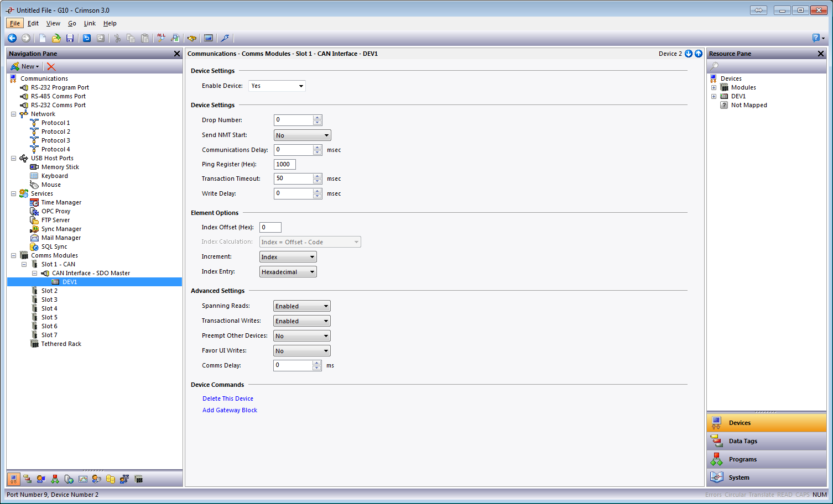Select user network category icon in bottom bar
This screenshot has height=504, width=833.
tap(124, 479)
